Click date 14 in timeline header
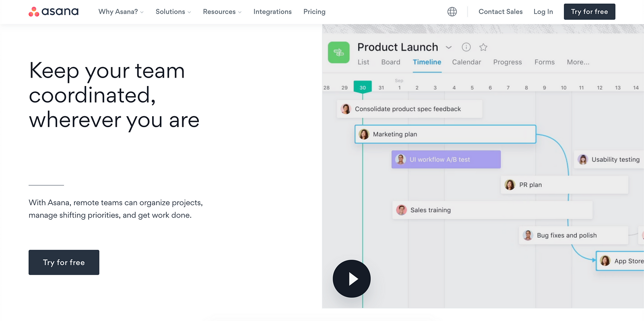The image size is (644, 321). coord(636,88)
